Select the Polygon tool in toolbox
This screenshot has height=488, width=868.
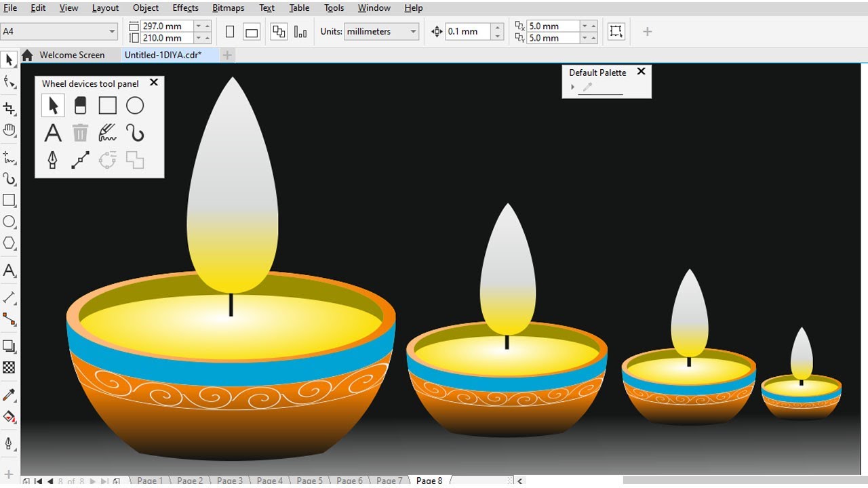pyautogui.click(x=9, y=243)
